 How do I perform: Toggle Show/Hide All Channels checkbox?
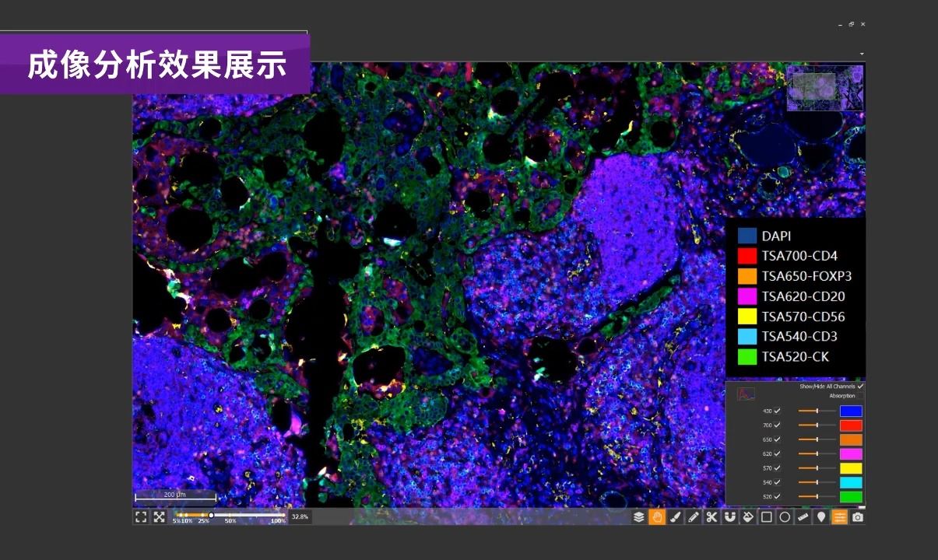pos(860,386)
